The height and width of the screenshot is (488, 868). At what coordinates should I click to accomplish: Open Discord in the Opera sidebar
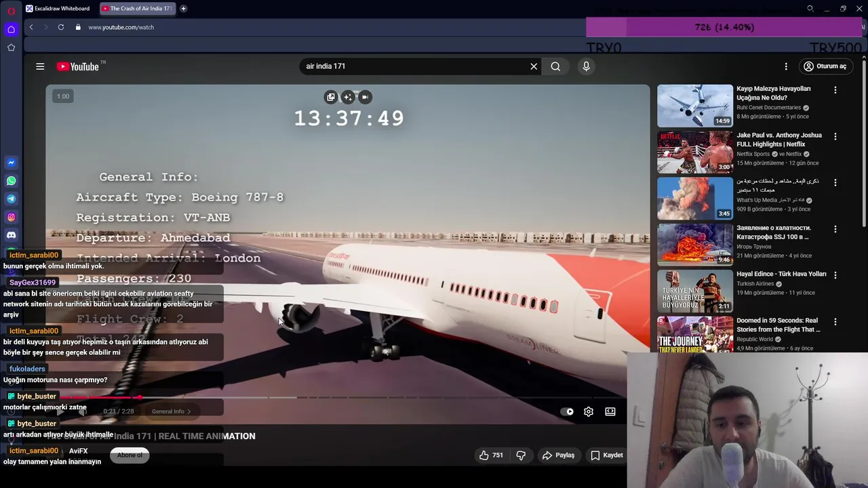pos(11,235)
